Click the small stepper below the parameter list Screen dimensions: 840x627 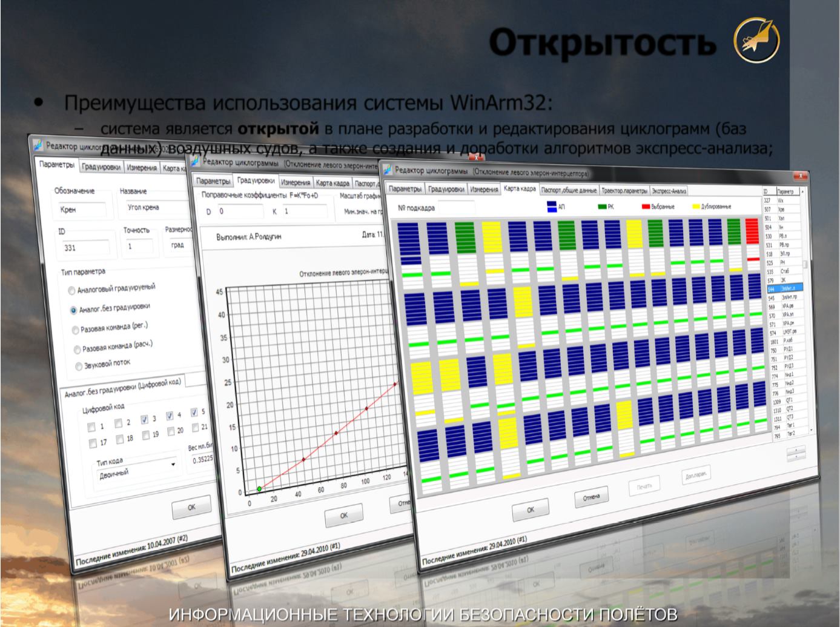[x=795, y=454]
